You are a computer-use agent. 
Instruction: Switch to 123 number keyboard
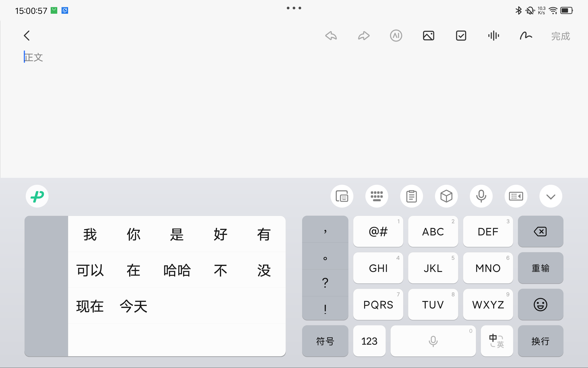369,341
